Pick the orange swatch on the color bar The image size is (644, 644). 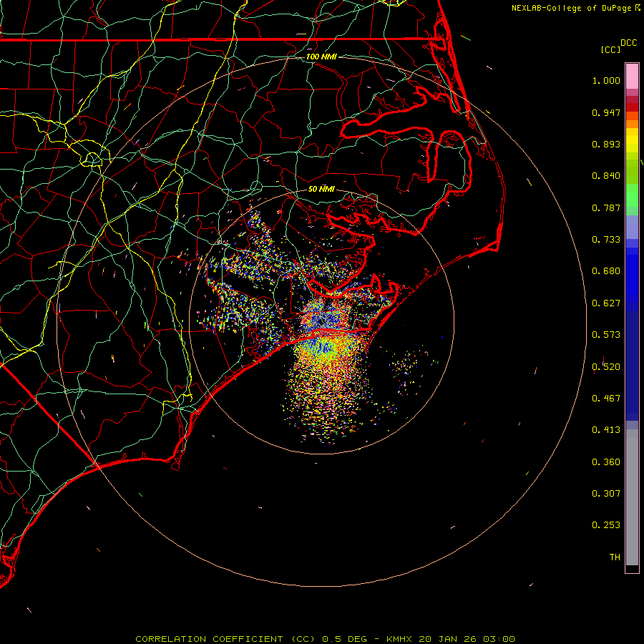632,124
